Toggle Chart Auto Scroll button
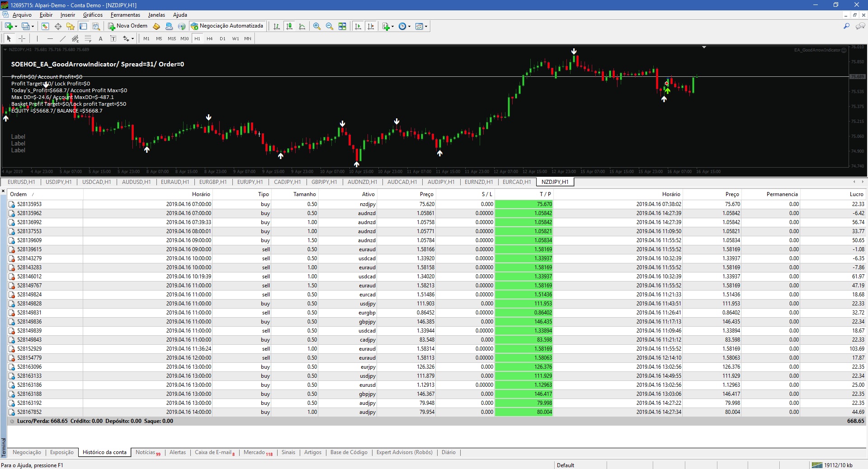 358,26
